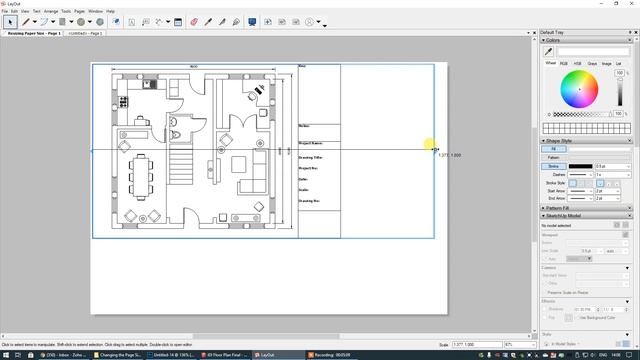
Task: Click the opacity slider
Action: tap(582, 115)
